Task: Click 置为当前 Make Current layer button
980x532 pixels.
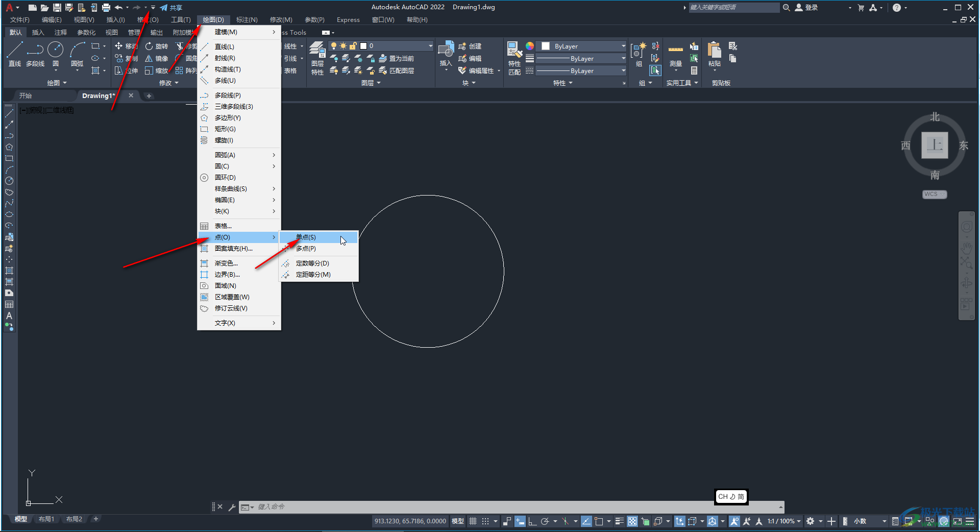Action: click(396, 58)
